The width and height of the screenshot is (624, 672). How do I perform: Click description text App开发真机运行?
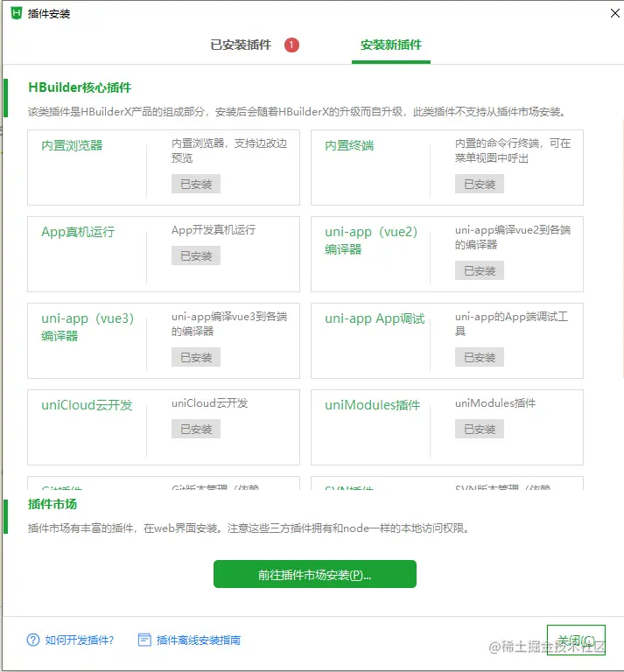click(214, 230)
